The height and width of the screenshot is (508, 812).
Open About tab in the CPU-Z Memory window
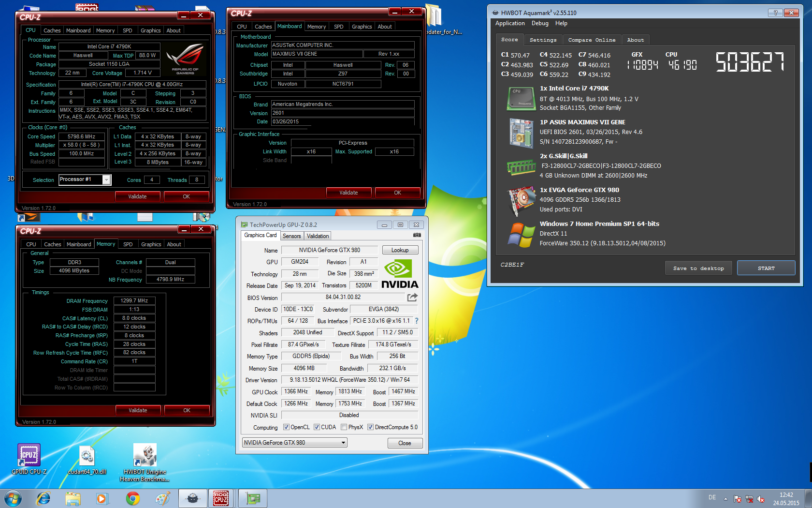point(174,244)
